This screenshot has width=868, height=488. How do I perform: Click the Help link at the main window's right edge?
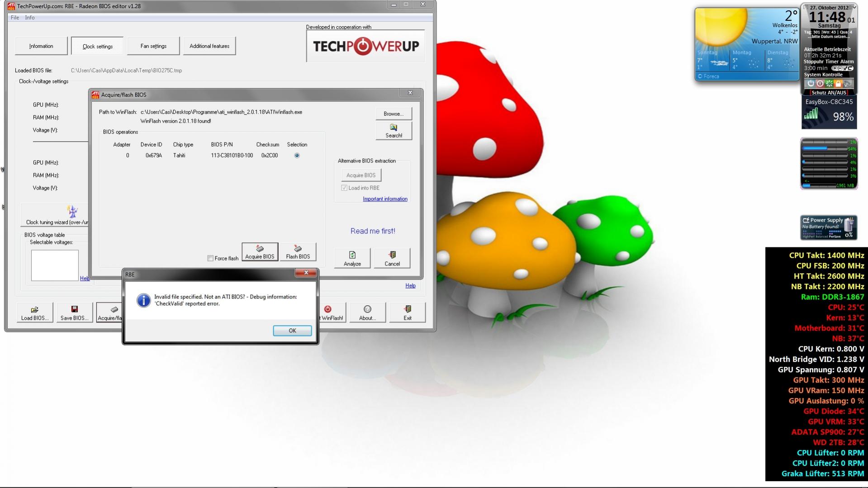[410, 285]
